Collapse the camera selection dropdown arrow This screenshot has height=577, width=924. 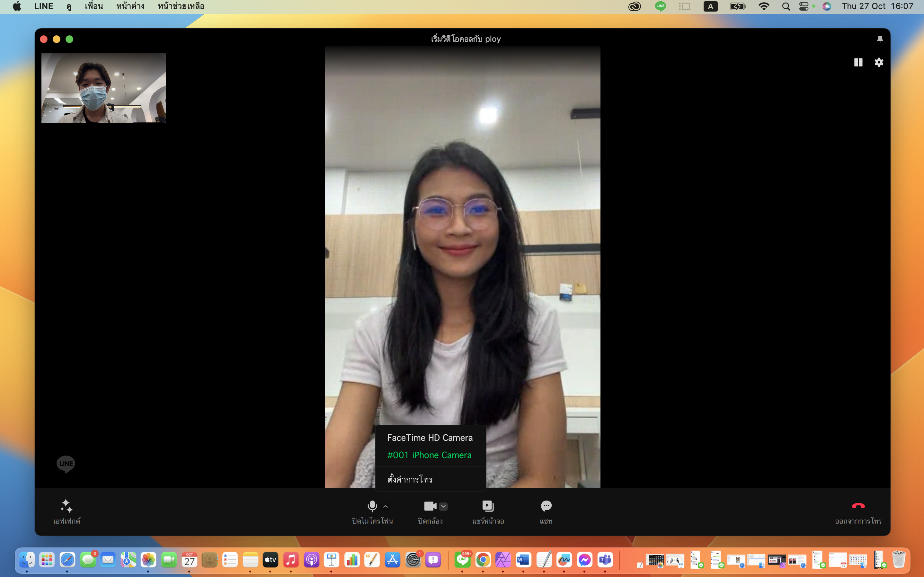443,506
